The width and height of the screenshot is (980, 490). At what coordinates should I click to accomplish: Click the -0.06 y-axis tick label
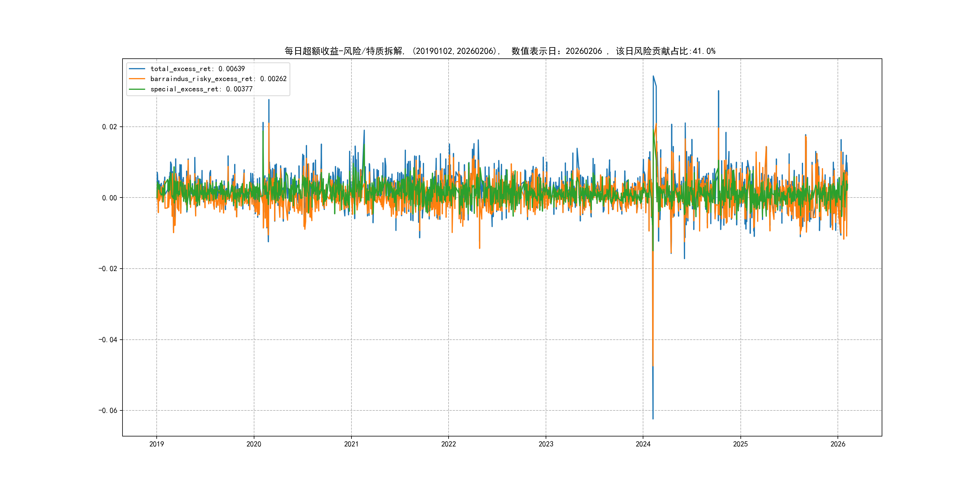108,410
